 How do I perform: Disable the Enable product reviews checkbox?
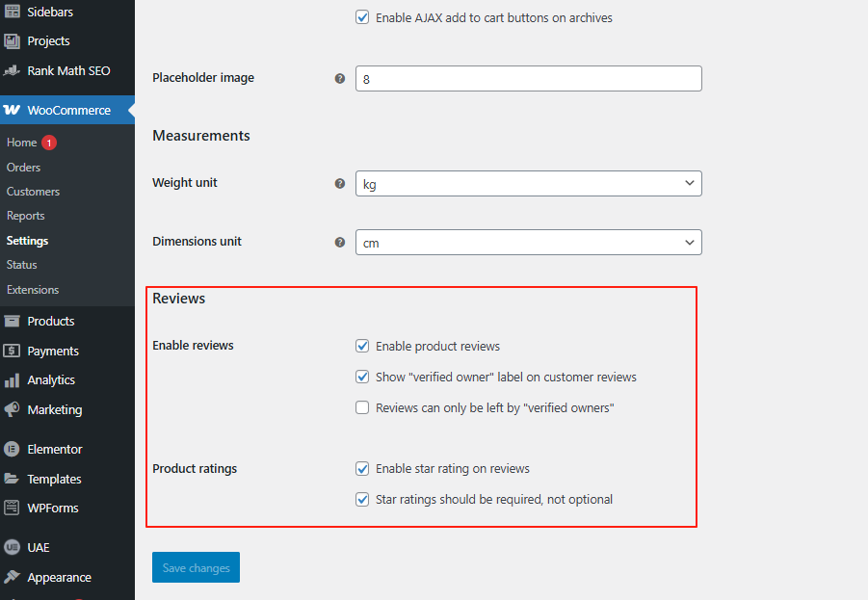click(x=362, y=346)
